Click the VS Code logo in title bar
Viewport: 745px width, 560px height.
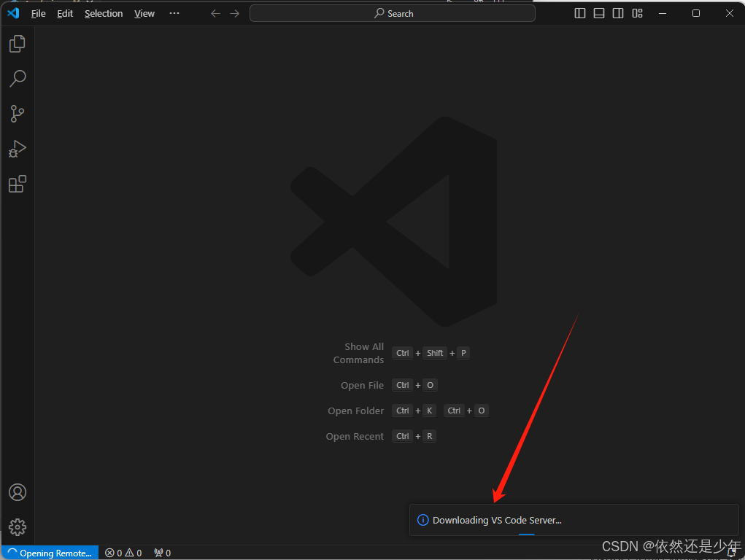click(13, 13)
